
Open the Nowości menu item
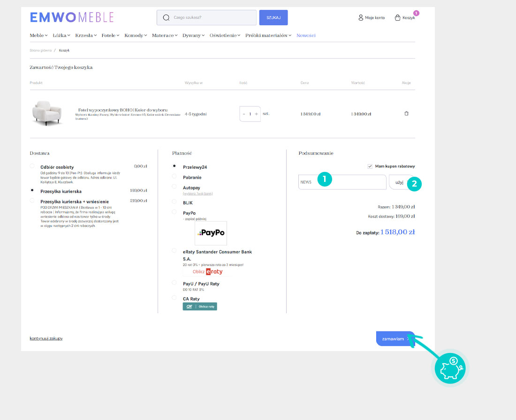[x=306, y=36]
